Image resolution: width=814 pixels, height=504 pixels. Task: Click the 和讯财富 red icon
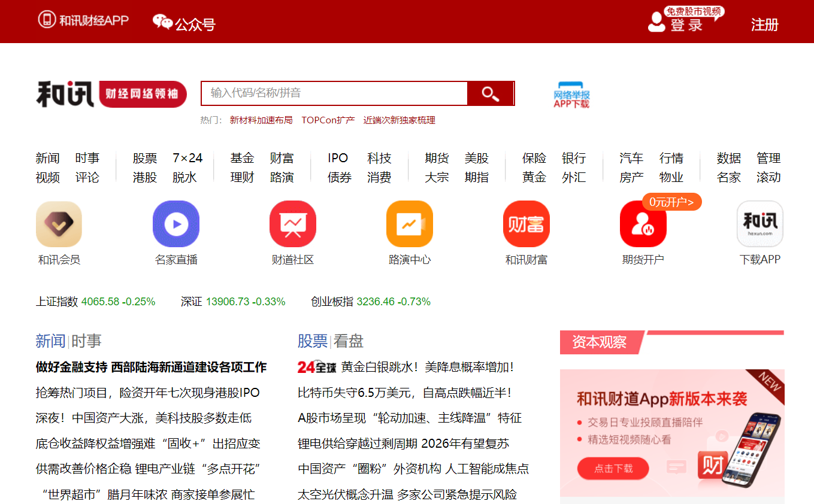[x=526, y=224]
